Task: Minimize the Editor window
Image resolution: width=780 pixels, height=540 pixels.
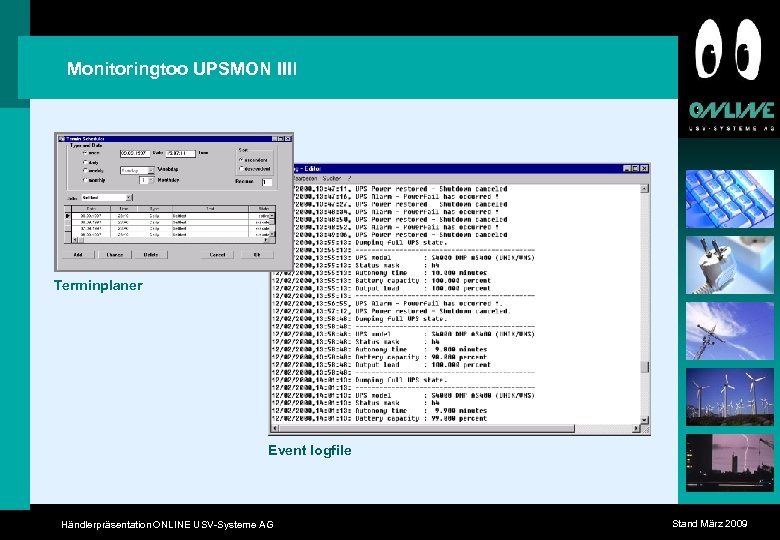Action: (x=627, y=169)
